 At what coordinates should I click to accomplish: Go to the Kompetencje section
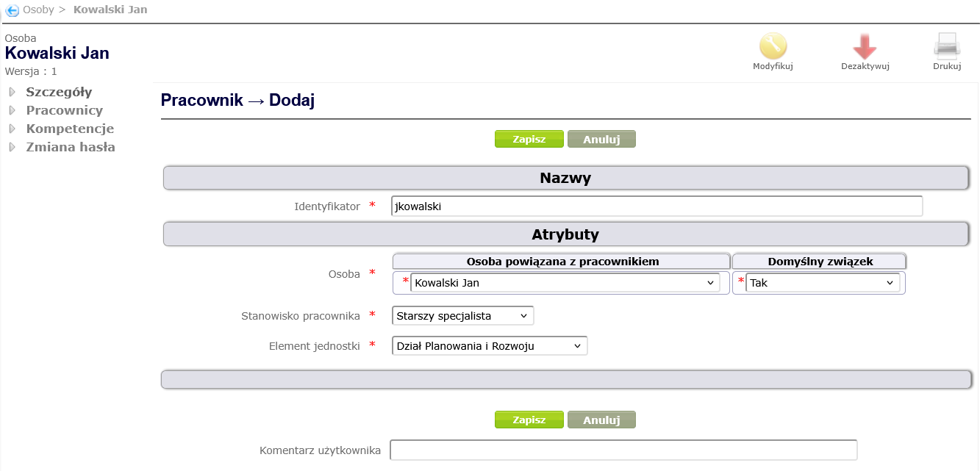point(70,129)
